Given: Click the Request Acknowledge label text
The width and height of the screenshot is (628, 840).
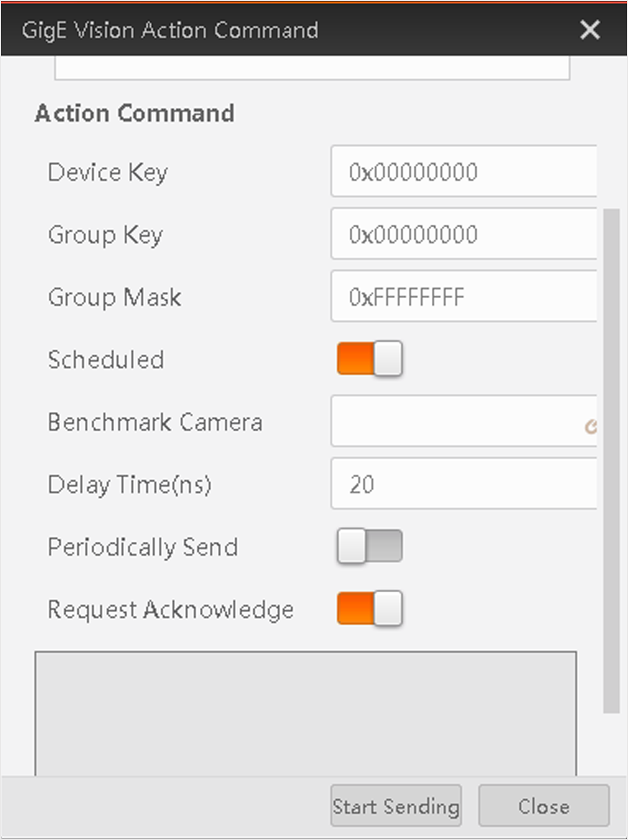Looking at the screenshot, I should pos(171,610).
